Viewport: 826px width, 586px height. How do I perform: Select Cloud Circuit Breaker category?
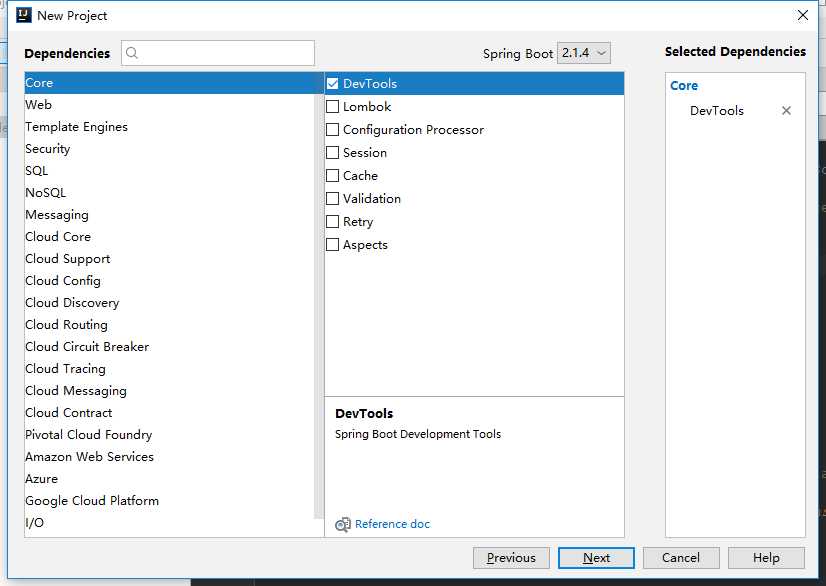(169, 347)
